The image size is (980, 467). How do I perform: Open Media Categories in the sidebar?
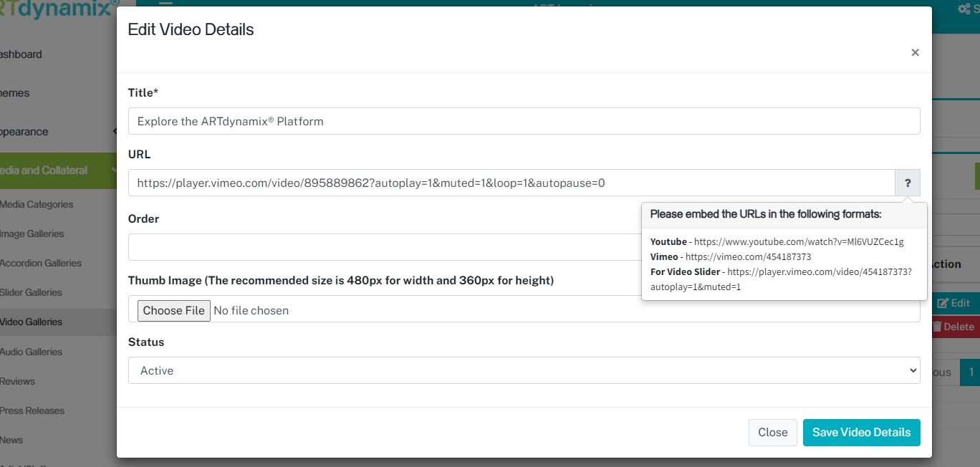point(37,204)
